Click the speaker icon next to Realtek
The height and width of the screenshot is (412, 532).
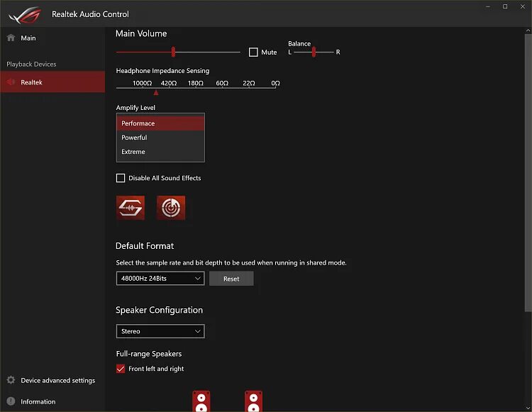[x=11, y=82]
